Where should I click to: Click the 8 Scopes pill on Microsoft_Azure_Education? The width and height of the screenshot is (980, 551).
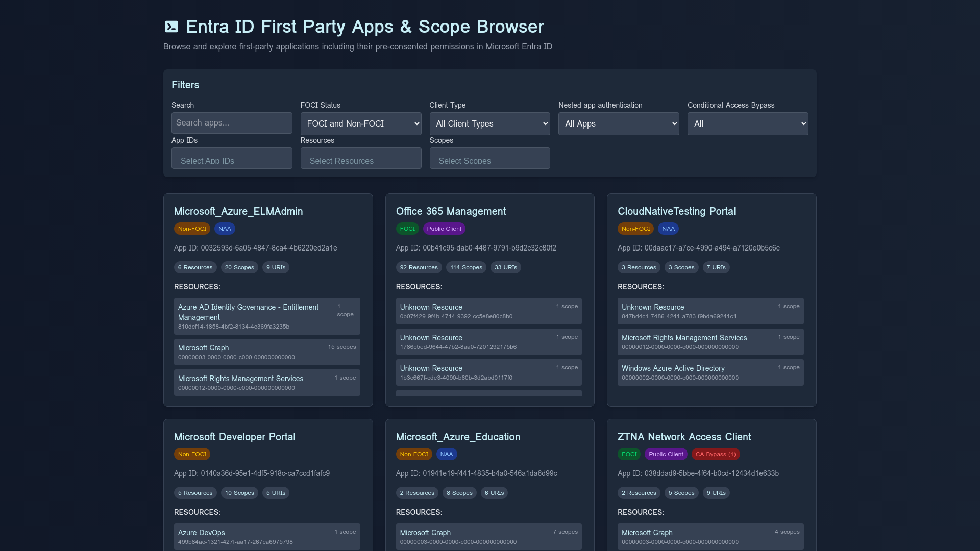tap(459, 493)
